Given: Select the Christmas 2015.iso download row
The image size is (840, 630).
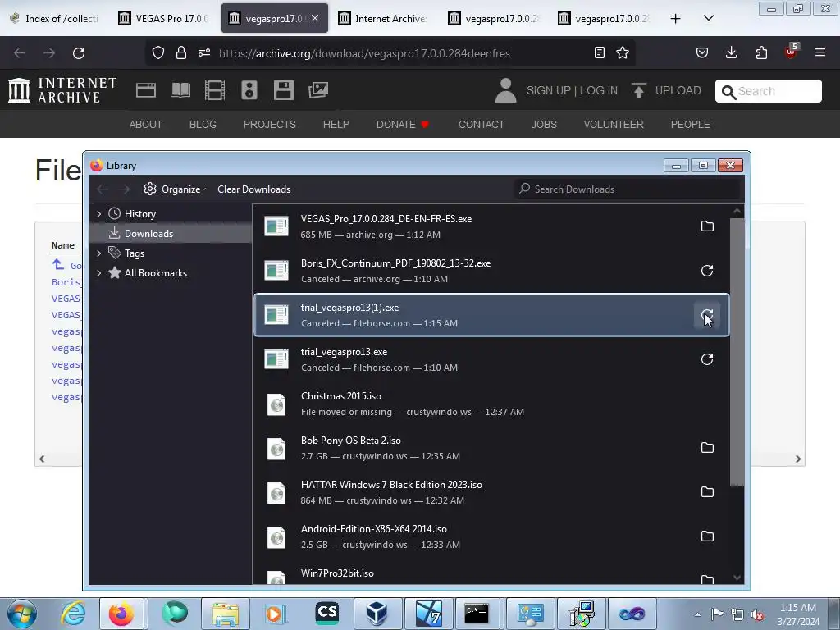Looking at the screenshot, I should pos(492,404).
